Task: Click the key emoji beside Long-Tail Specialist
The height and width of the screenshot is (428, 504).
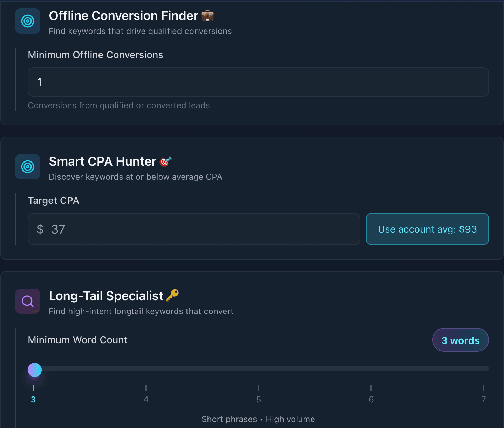Action: pos(172,295)
